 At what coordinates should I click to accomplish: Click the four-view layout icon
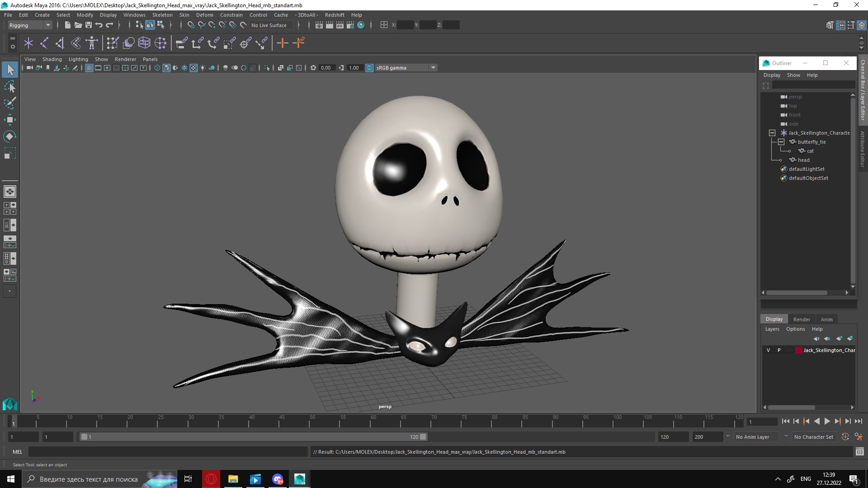(10, 208)
